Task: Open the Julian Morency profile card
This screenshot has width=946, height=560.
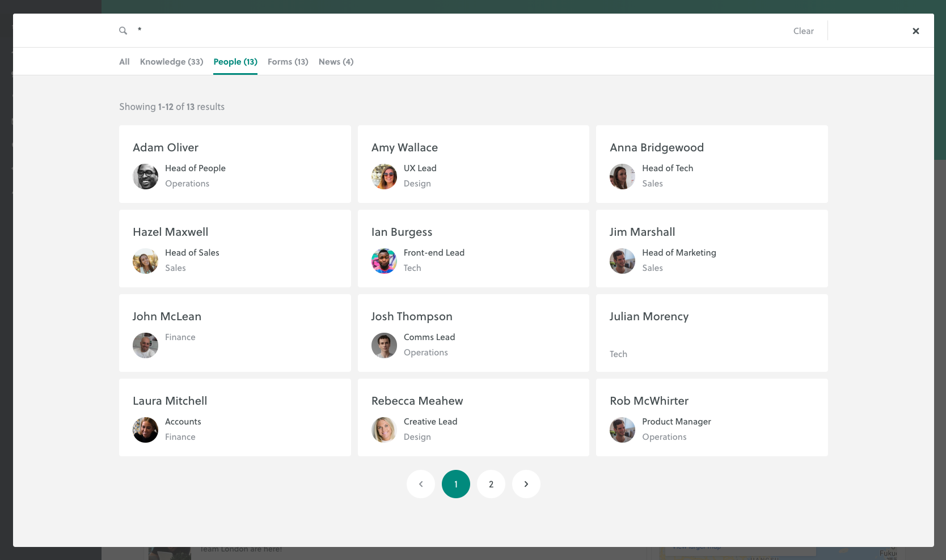Action: click(711, 333)
